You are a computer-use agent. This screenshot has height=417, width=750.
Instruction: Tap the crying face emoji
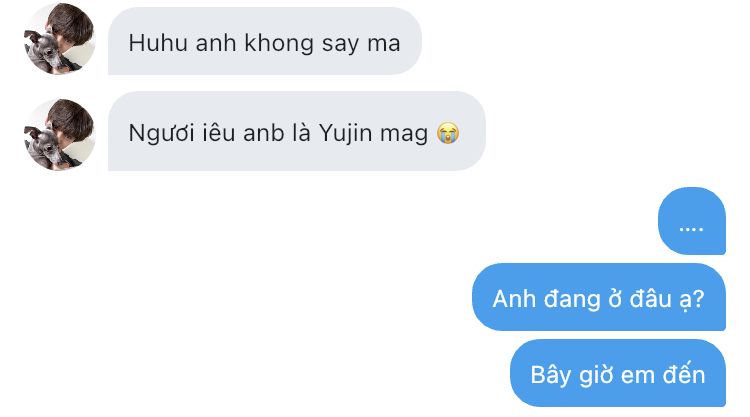coord(448,133)
